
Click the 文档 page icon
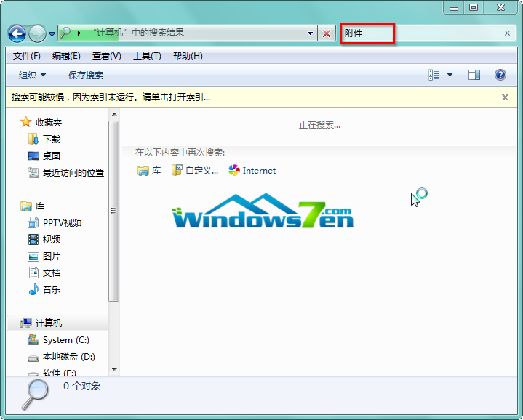click(x=33, y=272)
